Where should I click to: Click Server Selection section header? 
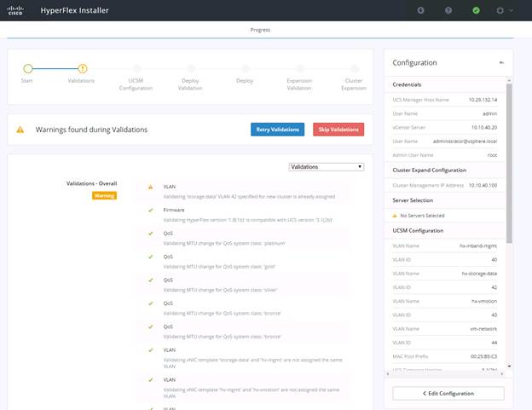point(413,200)
